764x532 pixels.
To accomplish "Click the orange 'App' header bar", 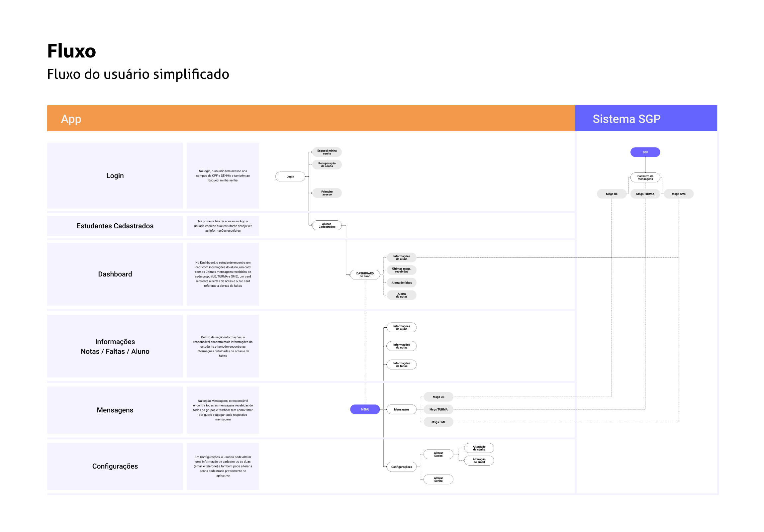I will coord(311,119).
